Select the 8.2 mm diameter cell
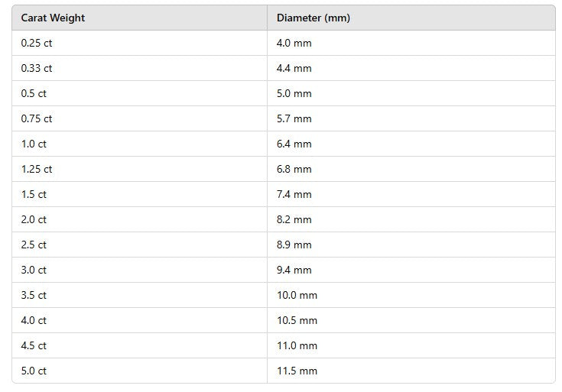Image resolution: width=562 pixels, height=392 pixels. coord(411,219)
